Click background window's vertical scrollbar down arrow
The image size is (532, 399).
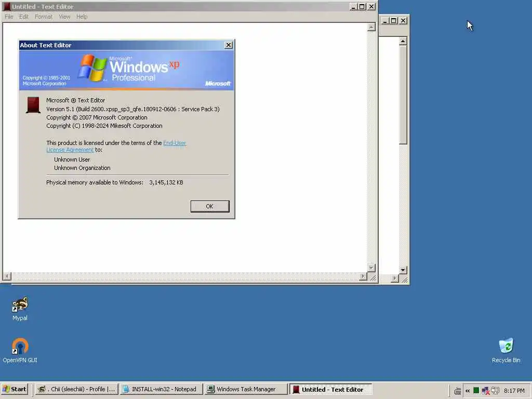tap(403, 270)
